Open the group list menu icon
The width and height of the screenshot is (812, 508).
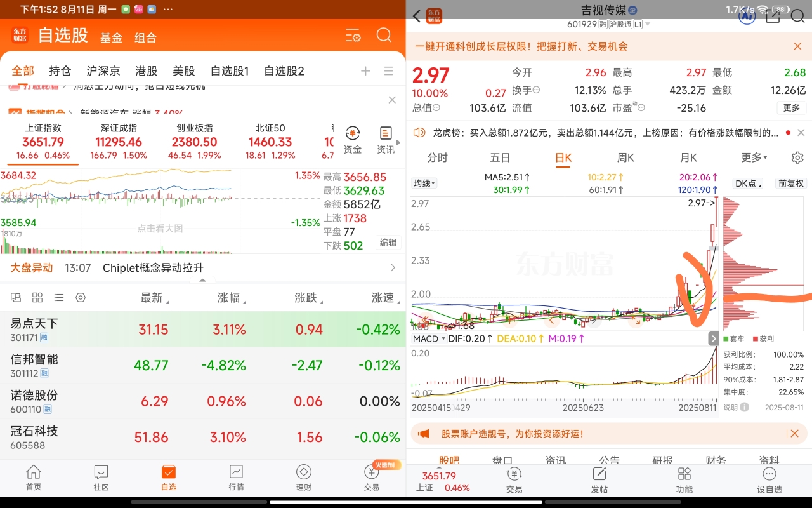(x=389, y=71)
